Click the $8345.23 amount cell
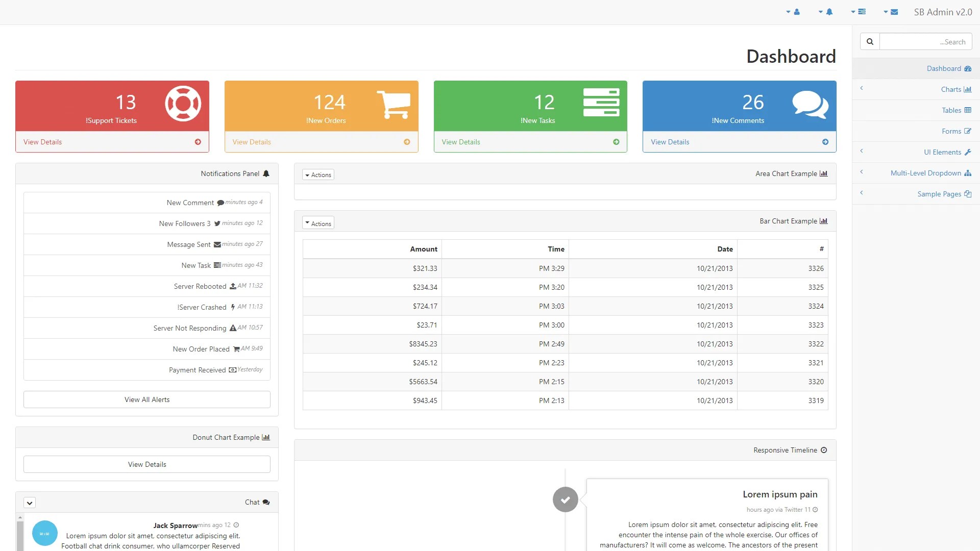980x551 pixels. (x=372, y=344)
